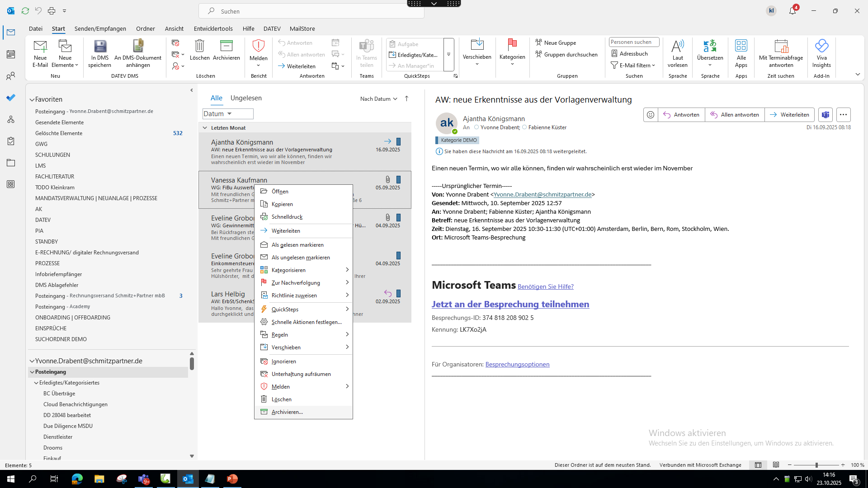The width and height of the screenshot is (868, 488).
Task: Open more actions ellipsis in reading pane
Action: [843, 115]
